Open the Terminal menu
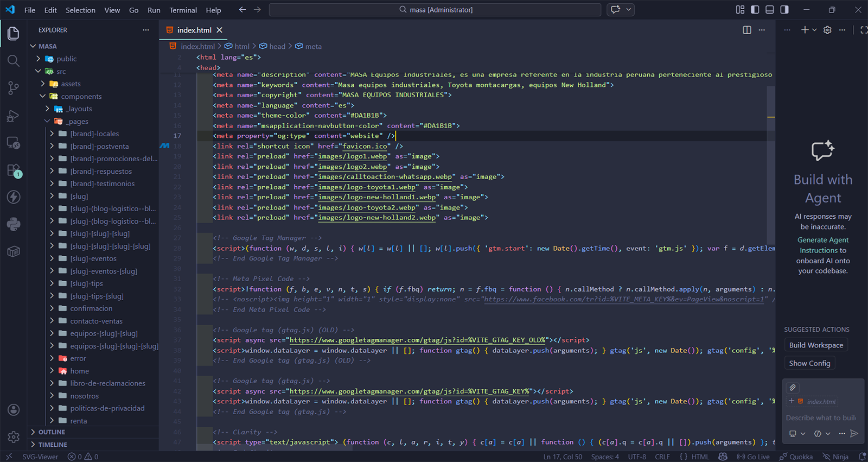Image resolution: width=868 pixels, height=462 pixels. pos(183,10)
